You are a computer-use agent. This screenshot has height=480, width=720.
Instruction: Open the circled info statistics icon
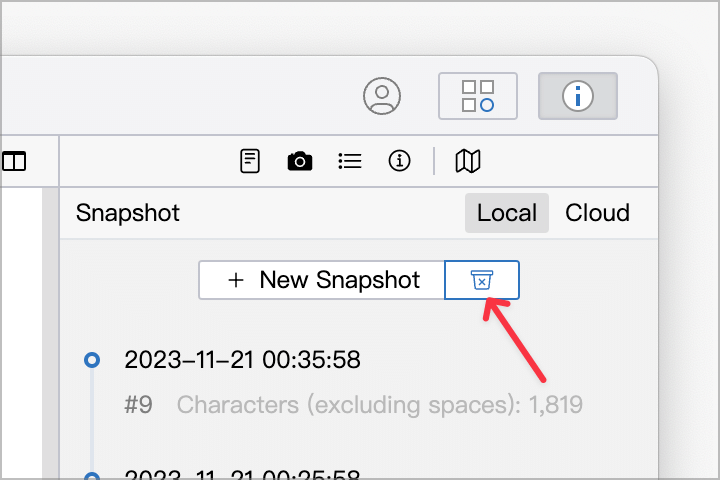point(399,161)
